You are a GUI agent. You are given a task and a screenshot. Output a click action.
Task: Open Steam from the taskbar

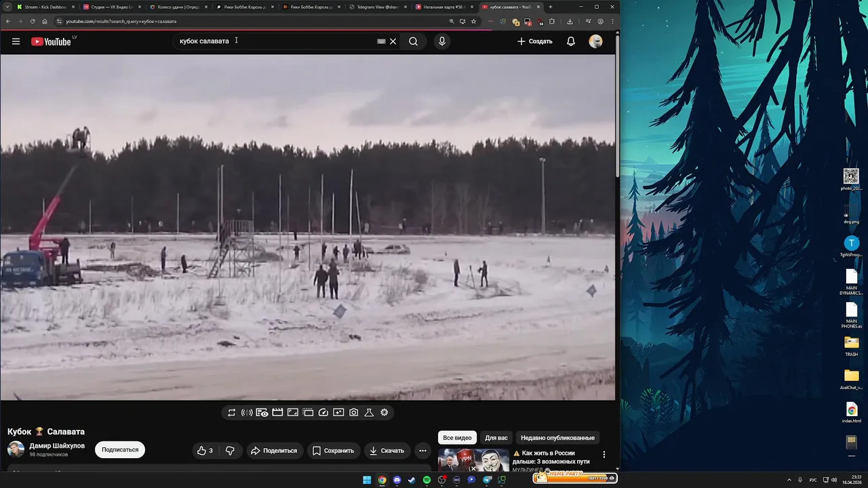pyautogui.click(x=412, y=480)
